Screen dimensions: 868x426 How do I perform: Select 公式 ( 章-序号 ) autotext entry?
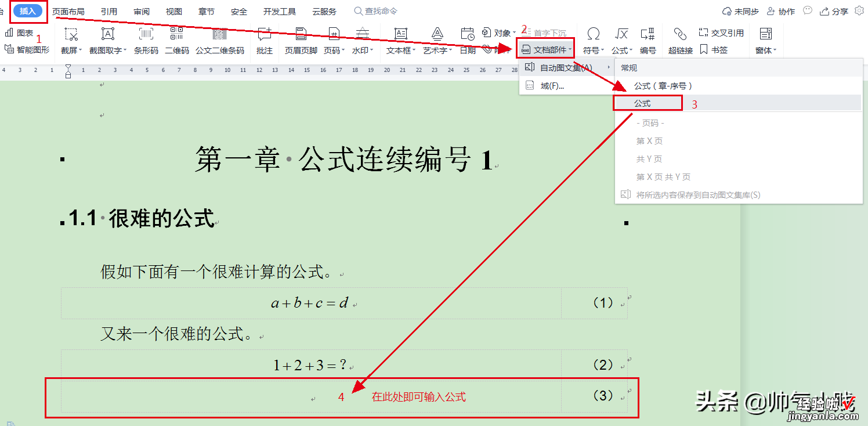click(738, 86)
